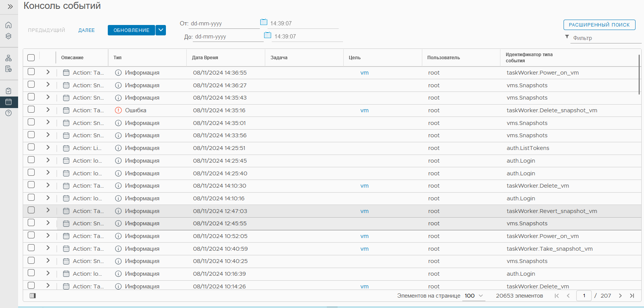Check the row with taskWorker.Revert_snapshot_vm
644x308 pixels.
(x=31, y=210)
